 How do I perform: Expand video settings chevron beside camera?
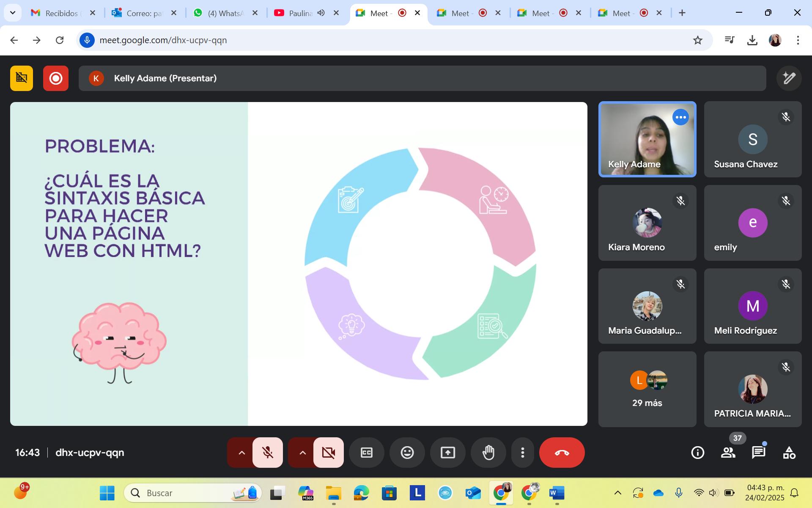(302, 453)
